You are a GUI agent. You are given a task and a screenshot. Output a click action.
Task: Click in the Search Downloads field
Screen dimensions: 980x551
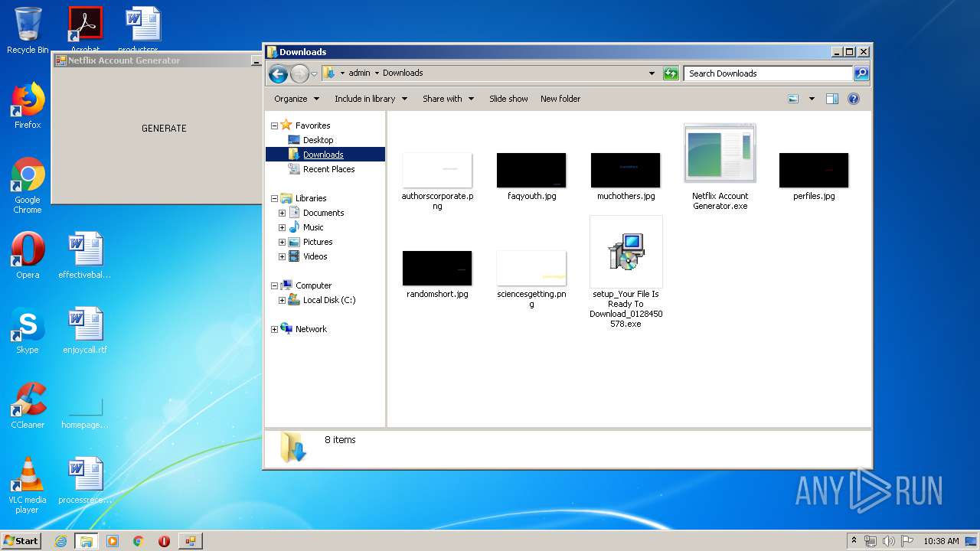pyautogui.click(x=768, y=73)
